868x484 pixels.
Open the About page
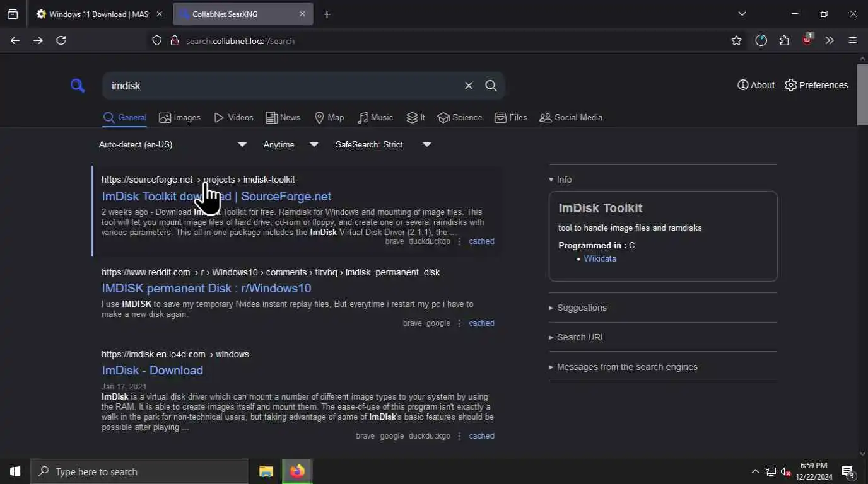pos(756,85)
